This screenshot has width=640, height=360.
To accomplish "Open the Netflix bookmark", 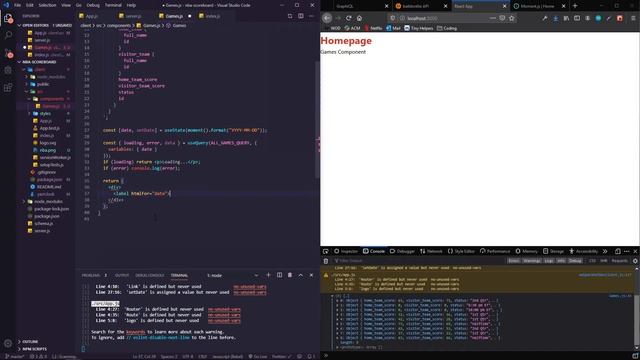I will click(373, 28).
